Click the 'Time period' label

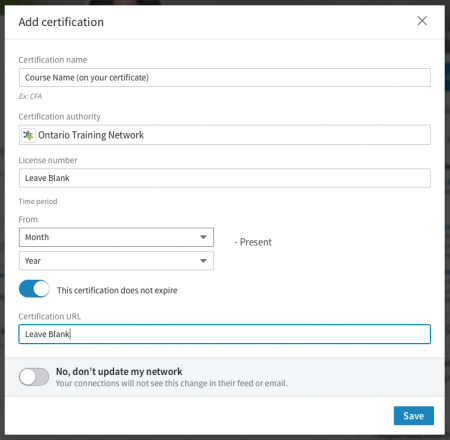(x=38, y=201)
